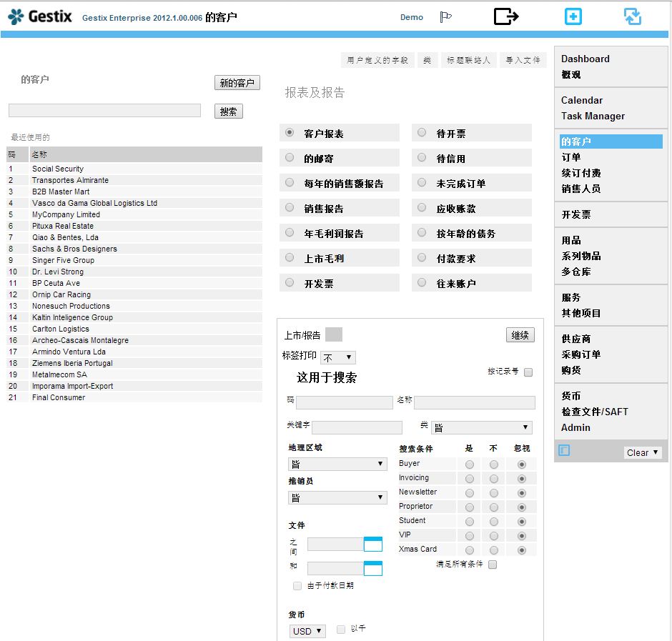Open Task Manager in the side menu
The image size is (672, 641).
point(593,116)
